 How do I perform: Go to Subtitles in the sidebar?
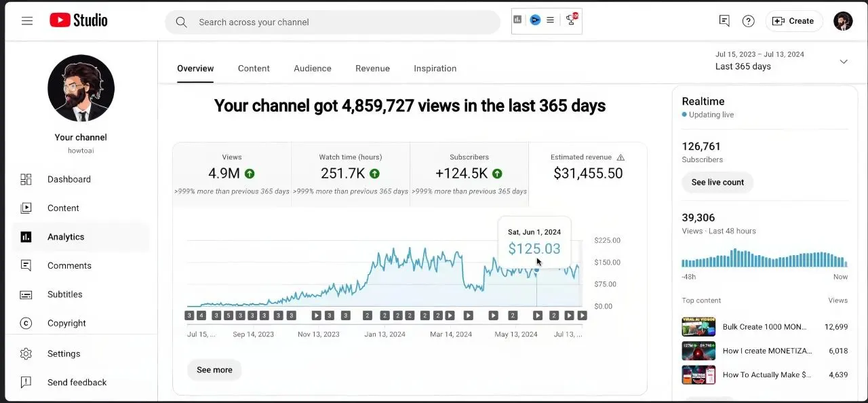(64, 294)
